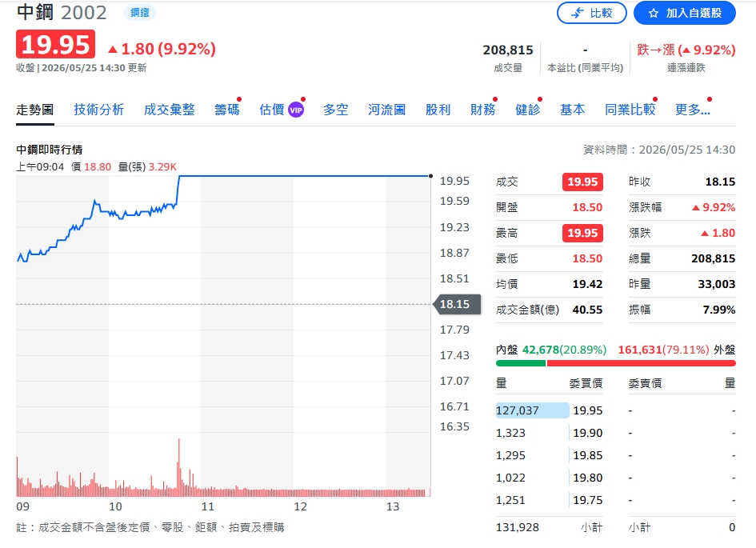Click the 19.90 bid price row
756x548 pixels.
click(588, 433)
